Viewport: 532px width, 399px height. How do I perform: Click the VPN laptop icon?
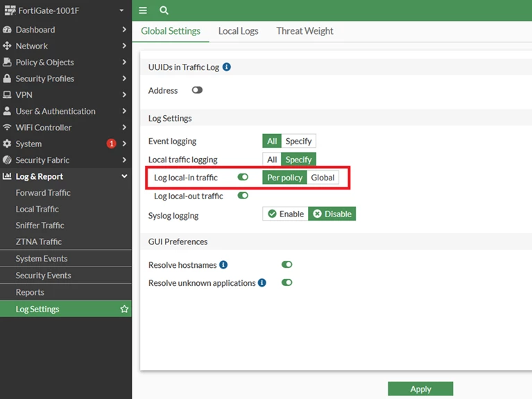tap(7, 95)
